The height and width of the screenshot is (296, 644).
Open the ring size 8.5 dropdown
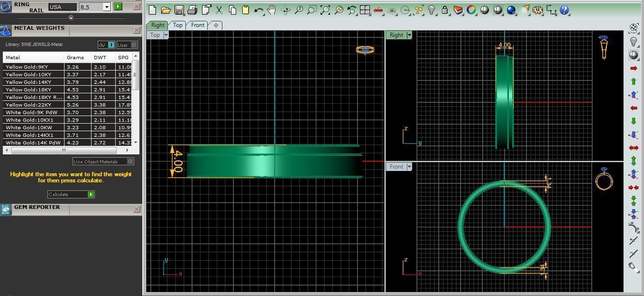pyautogui.click(x=106, y=7)
